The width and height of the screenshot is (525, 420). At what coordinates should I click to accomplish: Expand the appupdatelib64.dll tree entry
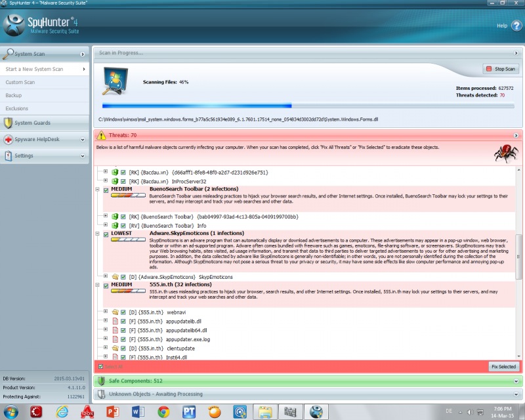click(x=106, y=329)
